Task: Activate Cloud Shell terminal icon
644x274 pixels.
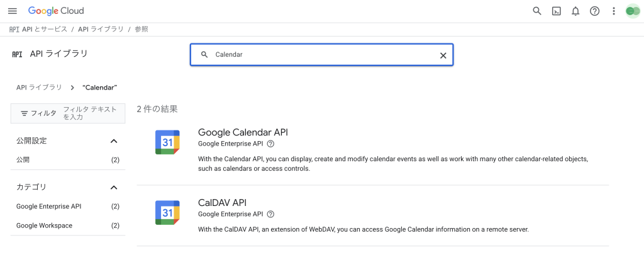Action: click(556, 11)
